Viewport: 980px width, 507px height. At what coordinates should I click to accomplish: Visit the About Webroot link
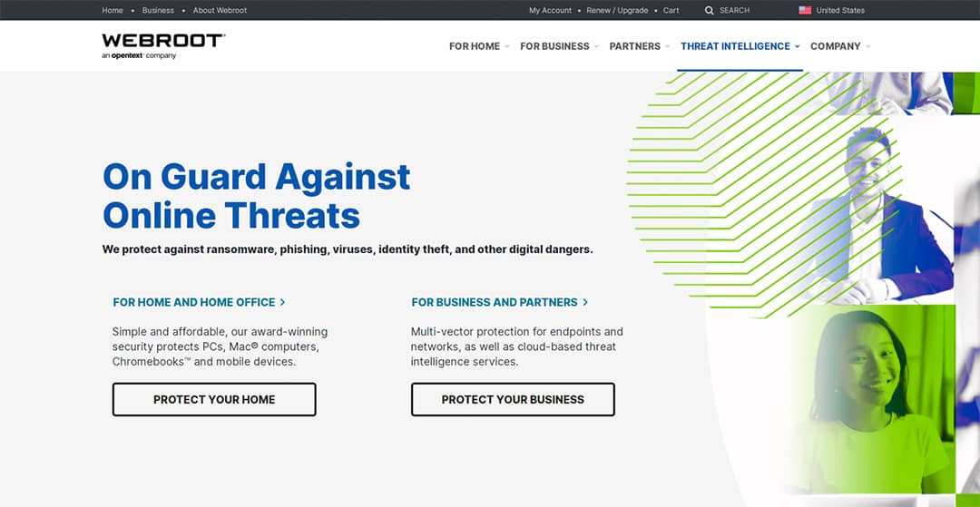[x=220, y=11]
